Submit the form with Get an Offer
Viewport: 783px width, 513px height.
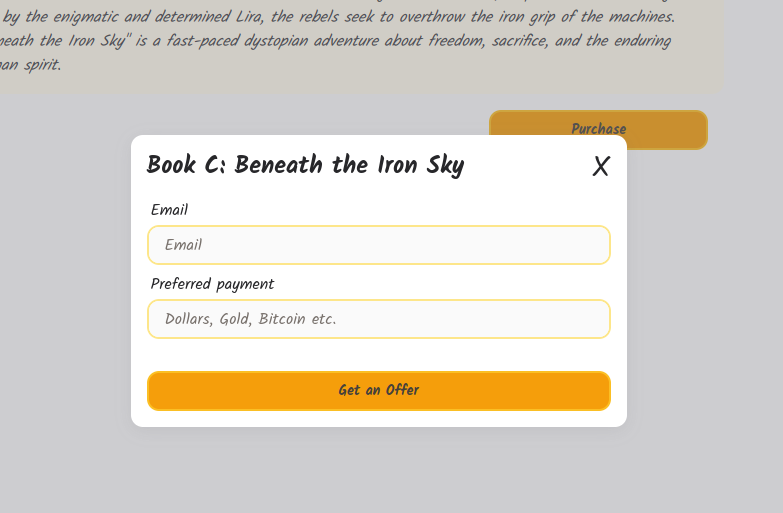(x=379, y=391)
